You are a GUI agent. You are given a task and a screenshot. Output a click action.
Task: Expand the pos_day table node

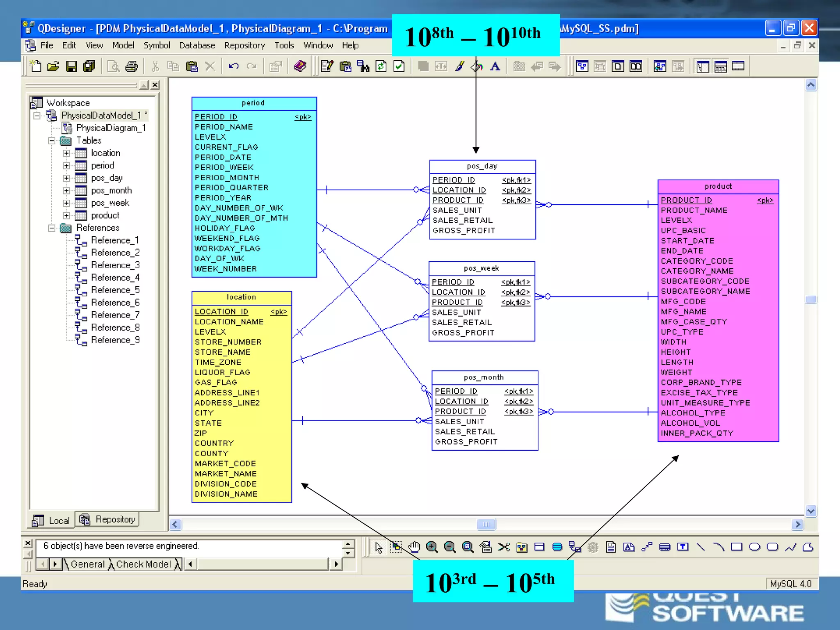click(x=66, y=178)
